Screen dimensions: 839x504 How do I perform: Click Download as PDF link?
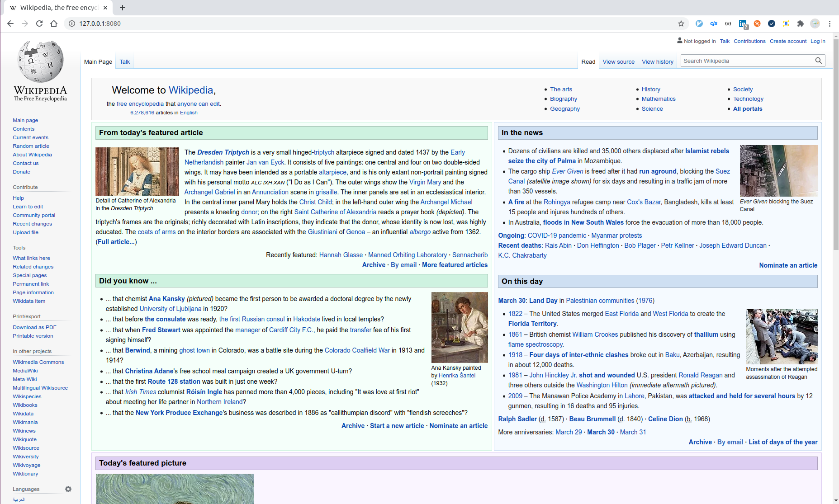(x=34, y=327)
